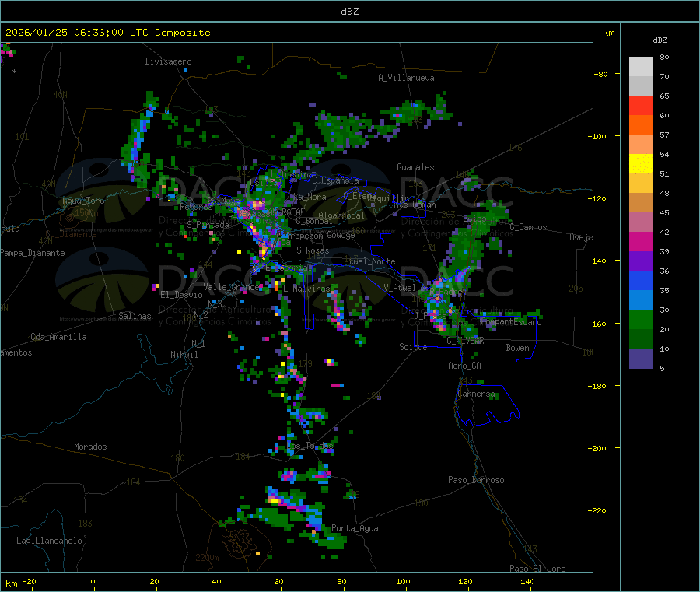Click the L_Malvinas map label
Viewport: 700px width, 592px height.
306,289
